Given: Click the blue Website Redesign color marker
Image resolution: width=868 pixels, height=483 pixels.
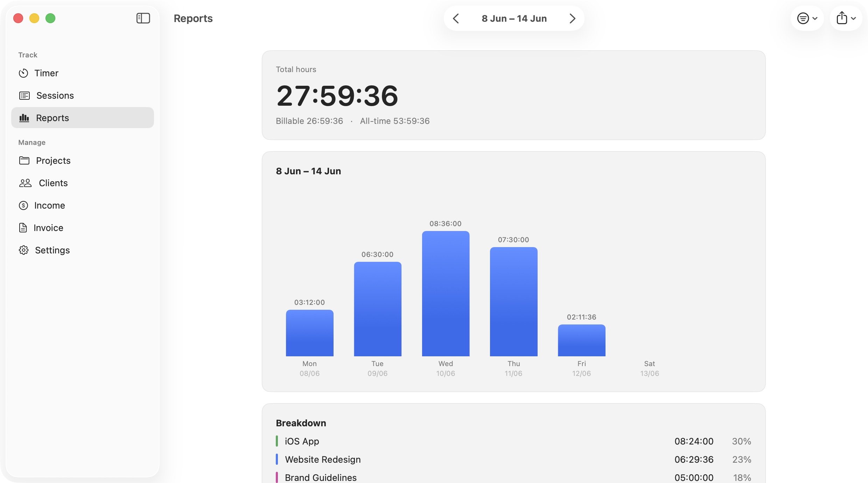Looking at the screenshot, I should [277, 459].
